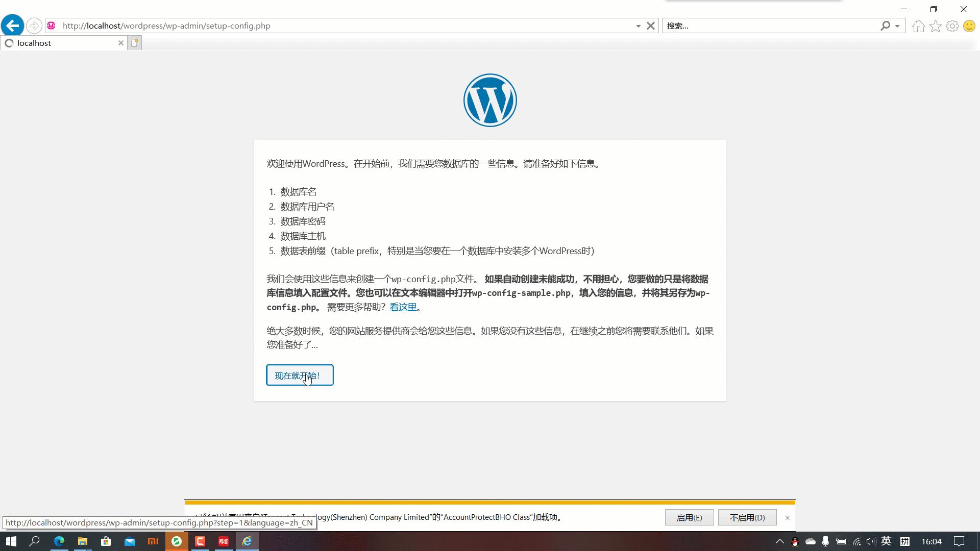Open a new tab with the new tab button

(x=134, y=43)
